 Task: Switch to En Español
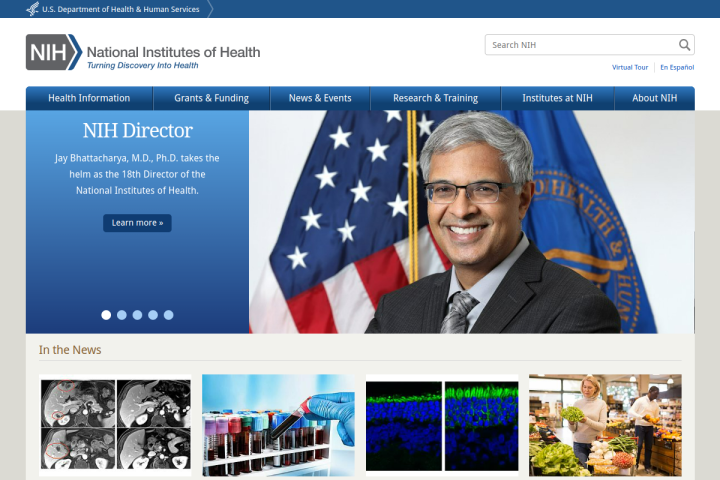coord(677,67)
